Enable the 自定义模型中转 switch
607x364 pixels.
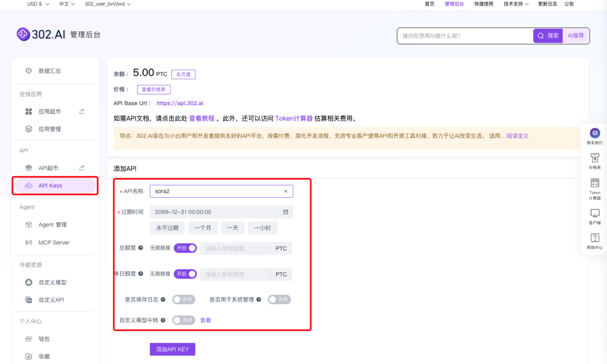183,320
